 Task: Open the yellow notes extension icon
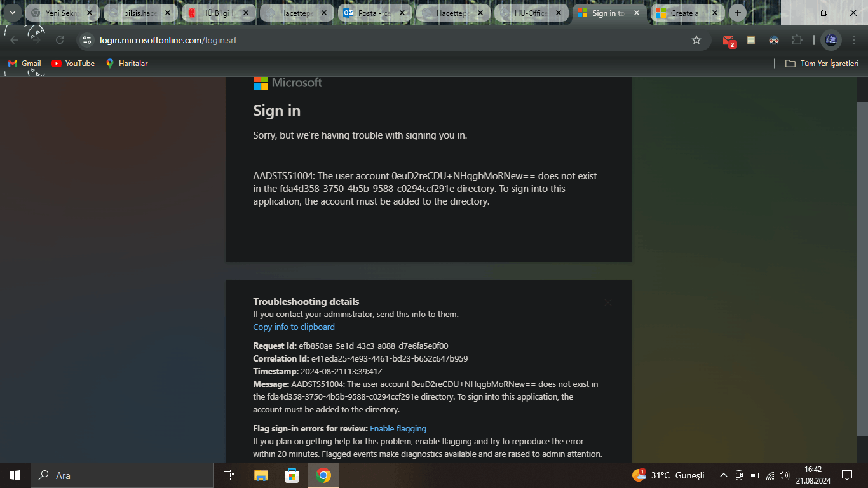tap(751, 40)
